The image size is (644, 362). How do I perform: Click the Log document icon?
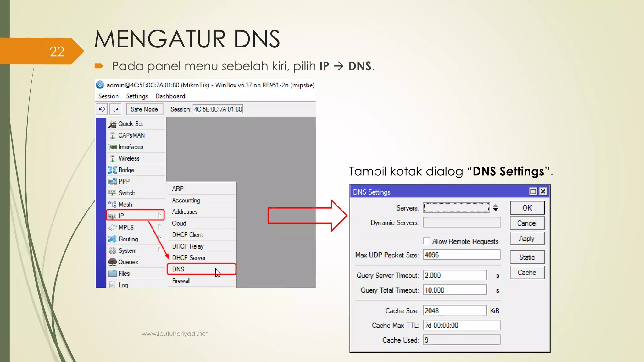(x=112, y=285)
